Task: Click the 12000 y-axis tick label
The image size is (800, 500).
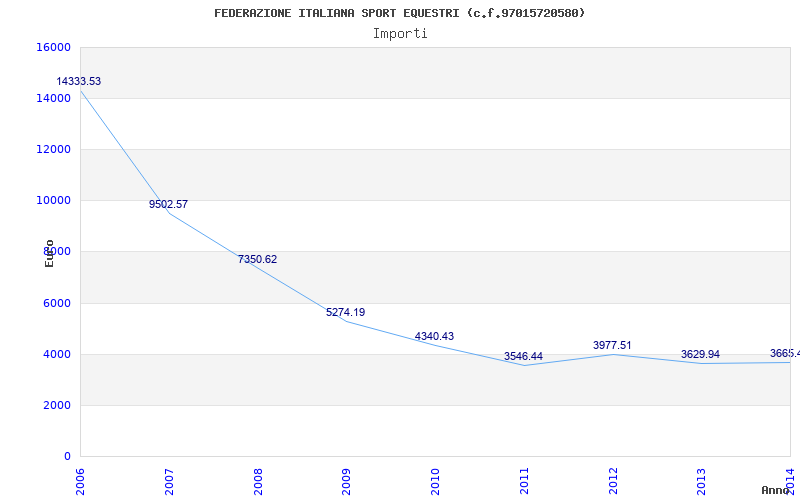Action: [x=53, y=149]
